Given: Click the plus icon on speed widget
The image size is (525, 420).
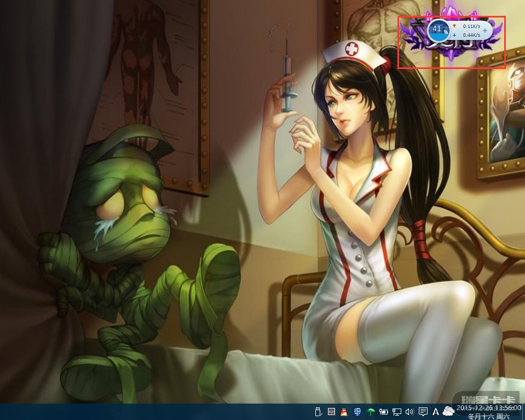Looking at the screenshot, I should (x=485, y=31).
